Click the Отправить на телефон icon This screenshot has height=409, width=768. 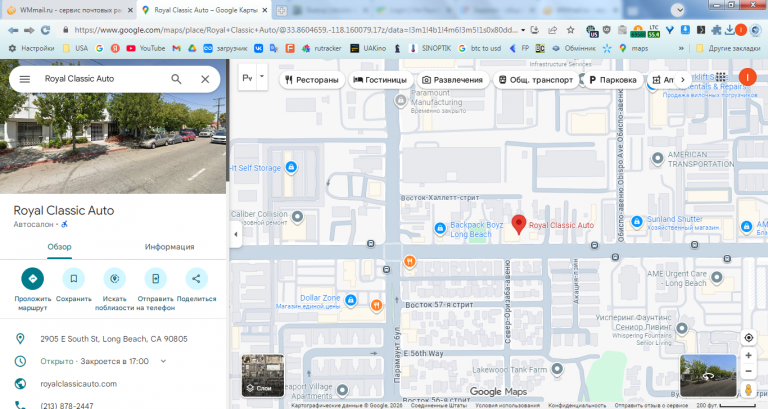155,279
